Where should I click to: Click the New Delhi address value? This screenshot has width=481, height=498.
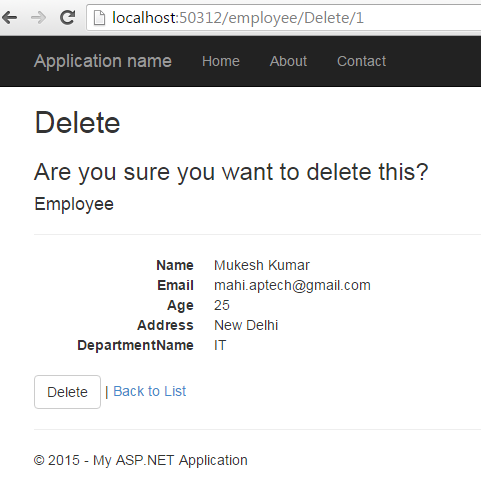[246, 325]
